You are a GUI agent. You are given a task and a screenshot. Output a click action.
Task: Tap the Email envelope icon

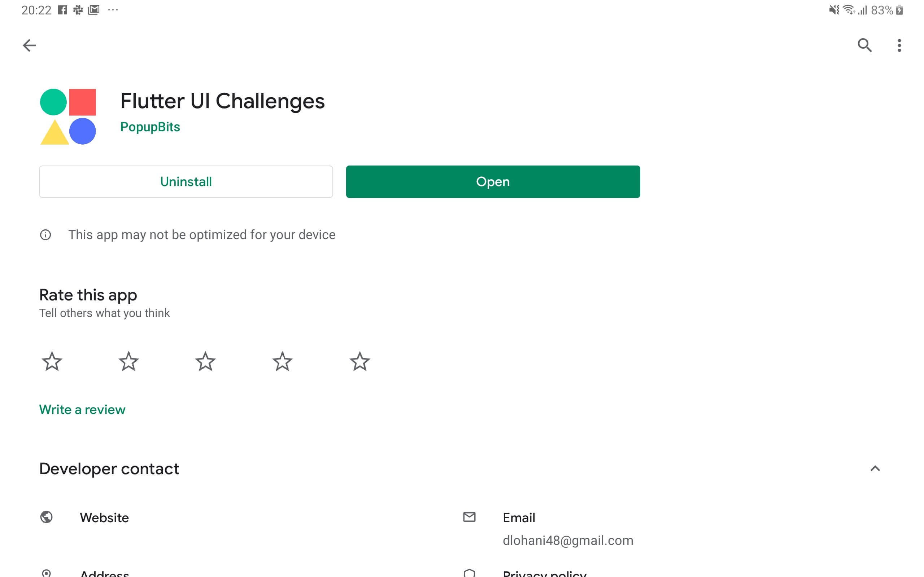click(x=469, y=517)
